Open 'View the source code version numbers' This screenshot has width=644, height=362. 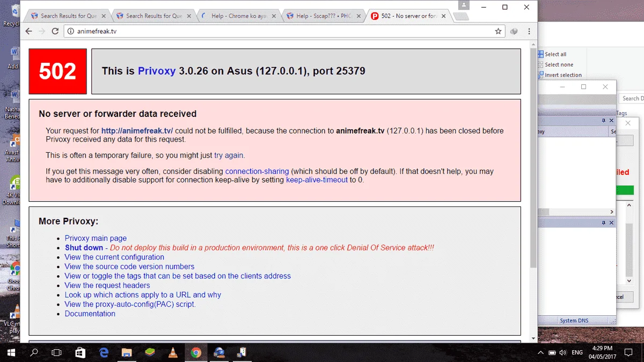pyautogui.click(x=129, y=267)
